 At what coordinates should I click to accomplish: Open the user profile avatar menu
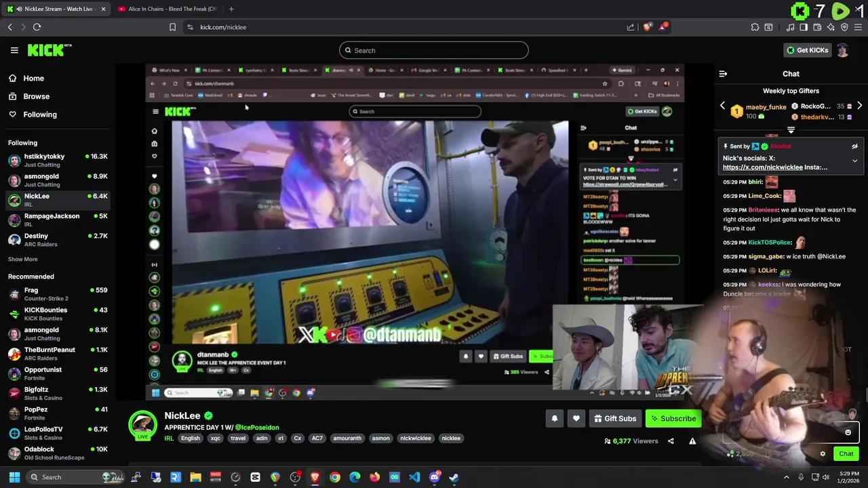pyautogui.click(x=842, y=50)
